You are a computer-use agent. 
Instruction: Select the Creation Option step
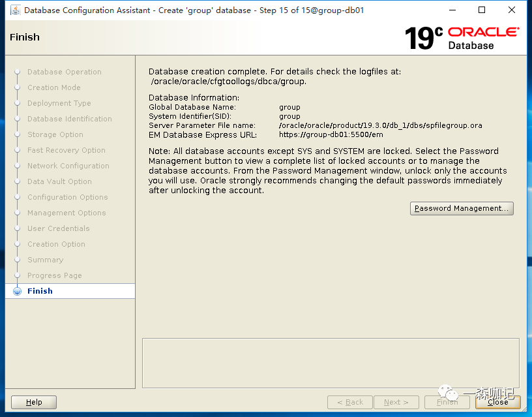[x=56, y=244]
